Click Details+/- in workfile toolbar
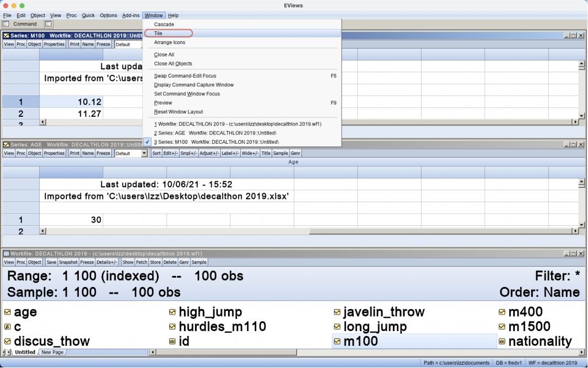 tap(107, 262)
